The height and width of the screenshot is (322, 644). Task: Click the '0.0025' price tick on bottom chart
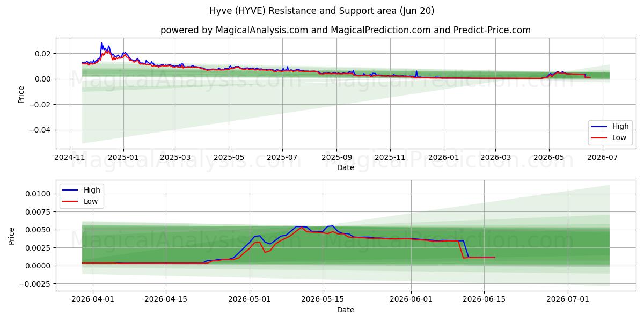point(39,248)
